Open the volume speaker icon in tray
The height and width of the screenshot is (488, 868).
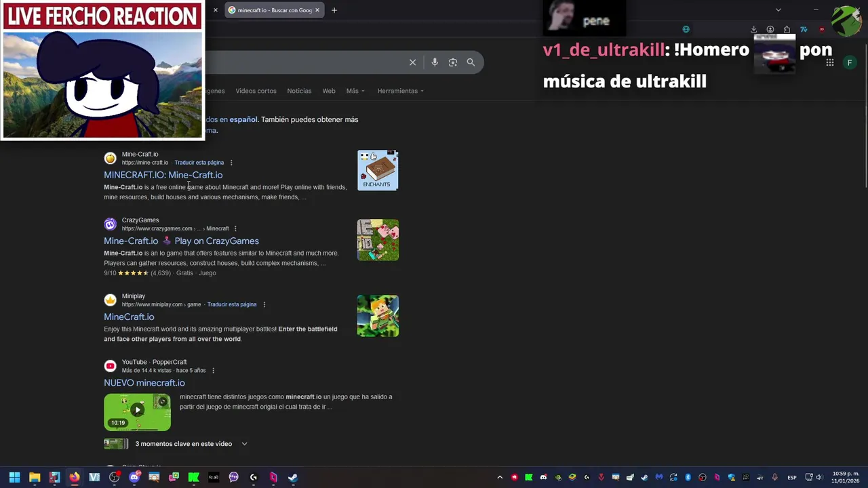click(x=819, y=477)
